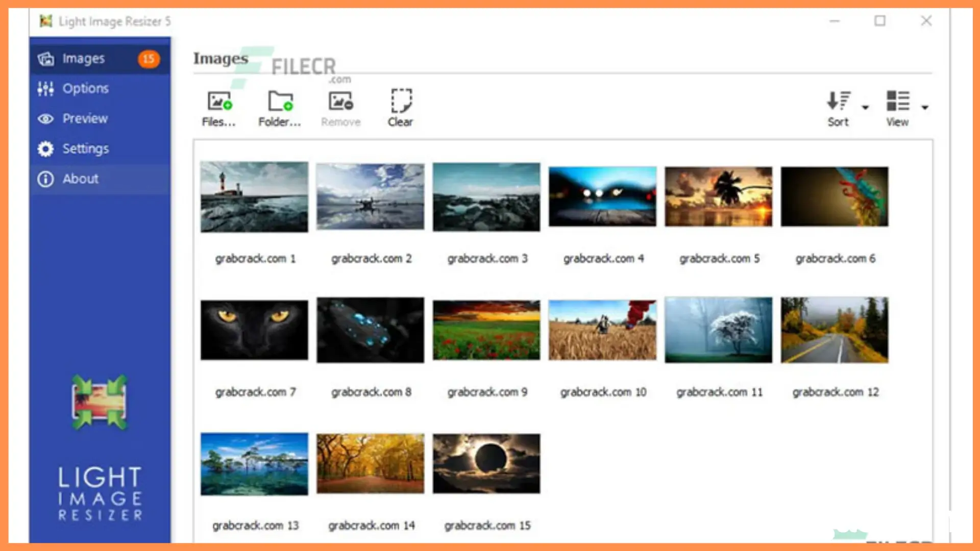
Task: Click the Sort icon
Action: (839, 101)
